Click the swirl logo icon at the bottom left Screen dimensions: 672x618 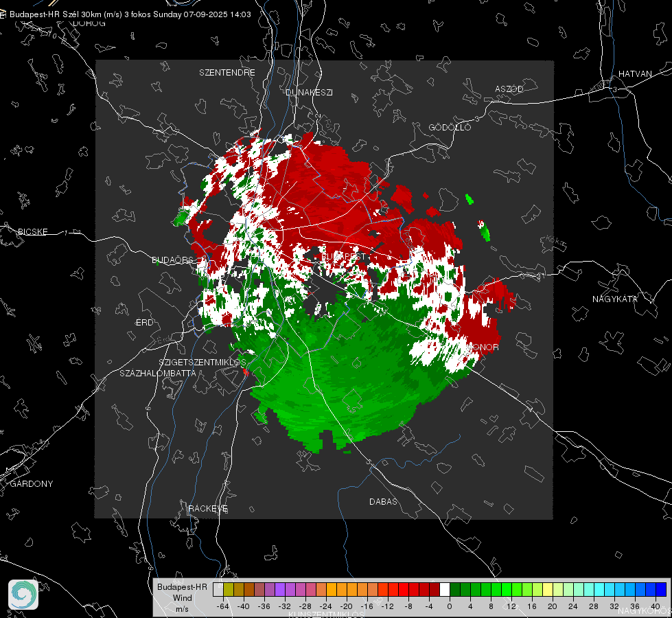tap(23, 595)
